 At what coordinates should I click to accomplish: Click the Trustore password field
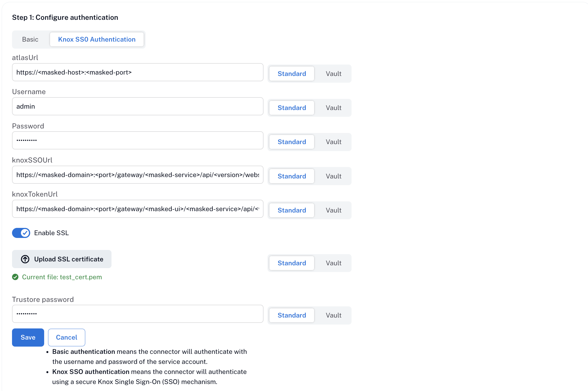pos(138,314)
